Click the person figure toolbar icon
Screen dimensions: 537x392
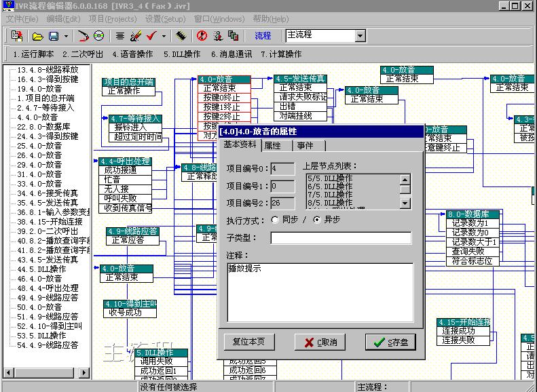218,35
